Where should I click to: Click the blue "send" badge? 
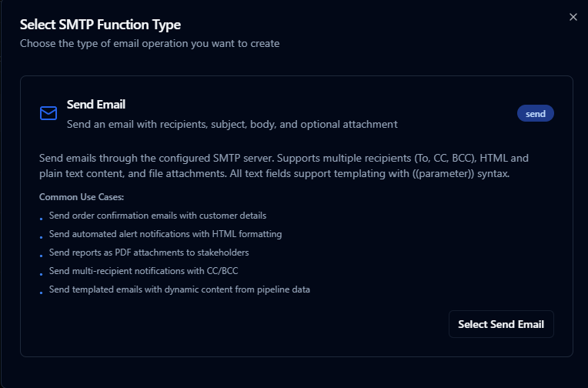click(x=535, y=114)
